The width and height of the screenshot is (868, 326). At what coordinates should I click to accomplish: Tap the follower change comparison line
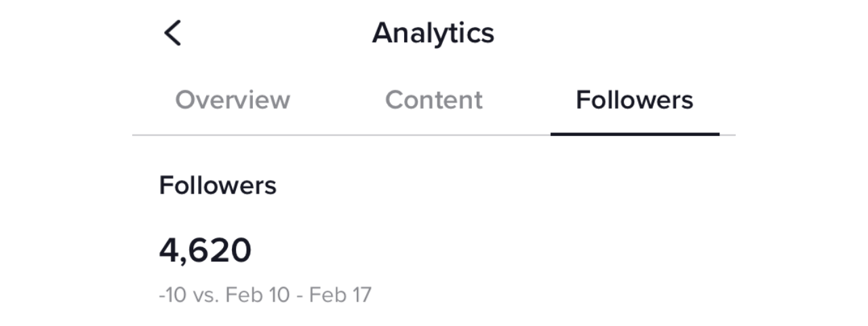tap(265, 295)
